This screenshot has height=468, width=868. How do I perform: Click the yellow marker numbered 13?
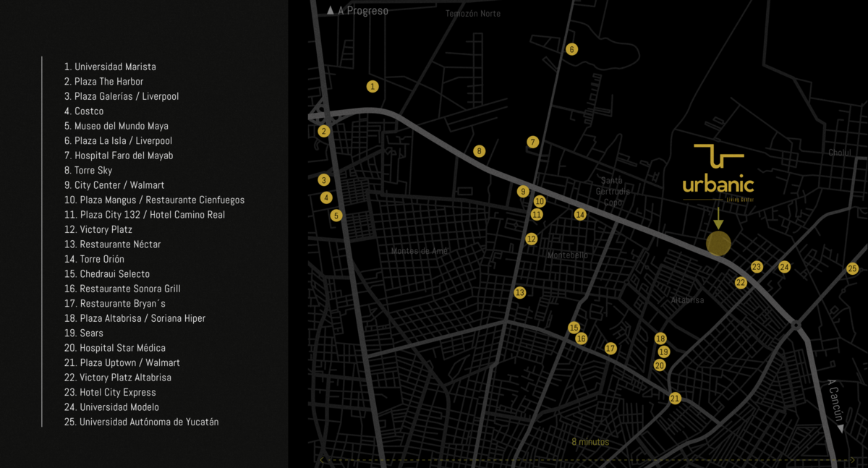pyautogui.click(x=519, y=293)
